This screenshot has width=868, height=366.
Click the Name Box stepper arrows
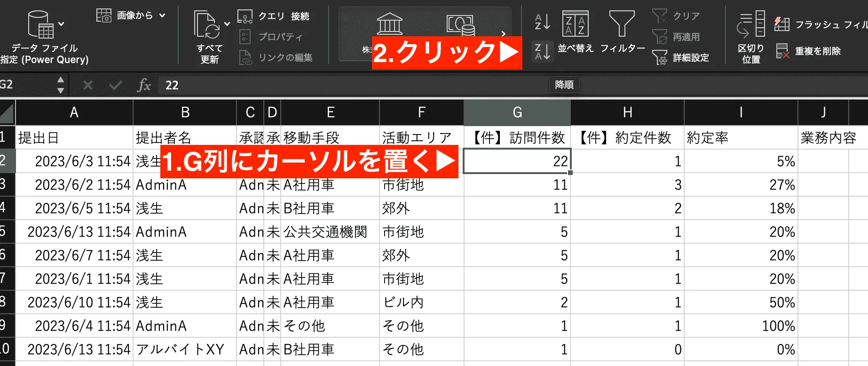point(60,85)
